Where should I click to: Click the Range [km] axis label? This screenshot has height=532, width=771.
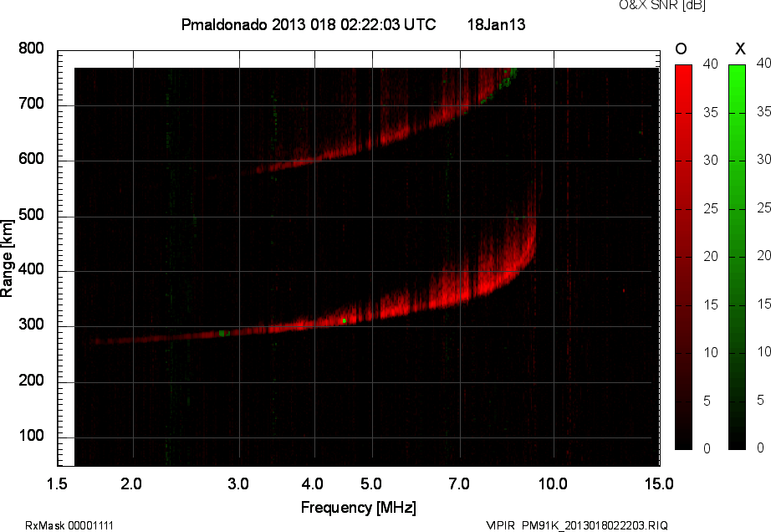point(7,258)
